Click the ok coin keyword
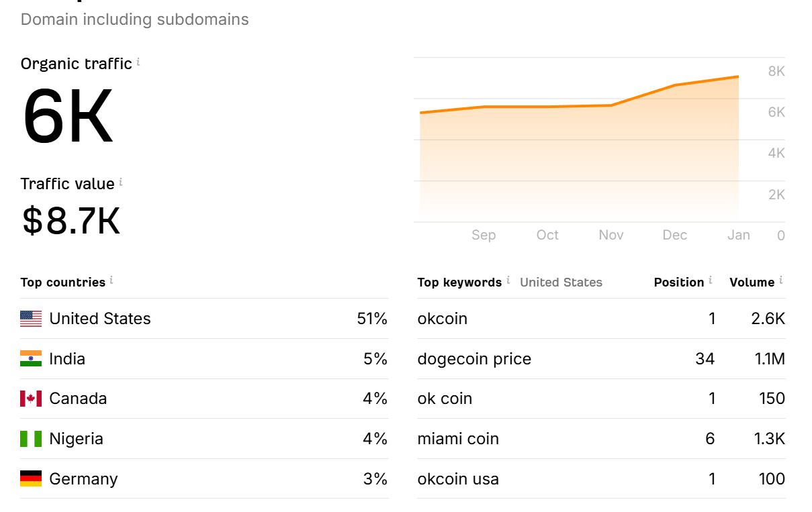 [x=445, y=399]
